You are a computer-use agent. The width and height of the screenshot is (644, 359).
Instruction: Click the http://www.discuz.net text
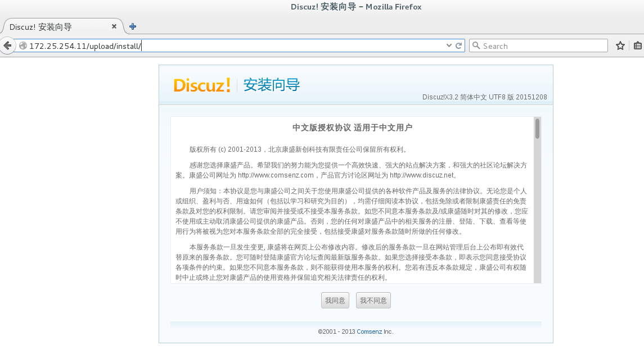coord(422,175)
